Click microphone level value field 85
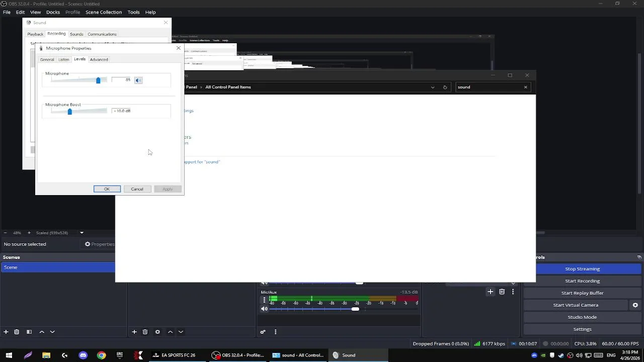The image size is (644, 362). click(121, 80)
